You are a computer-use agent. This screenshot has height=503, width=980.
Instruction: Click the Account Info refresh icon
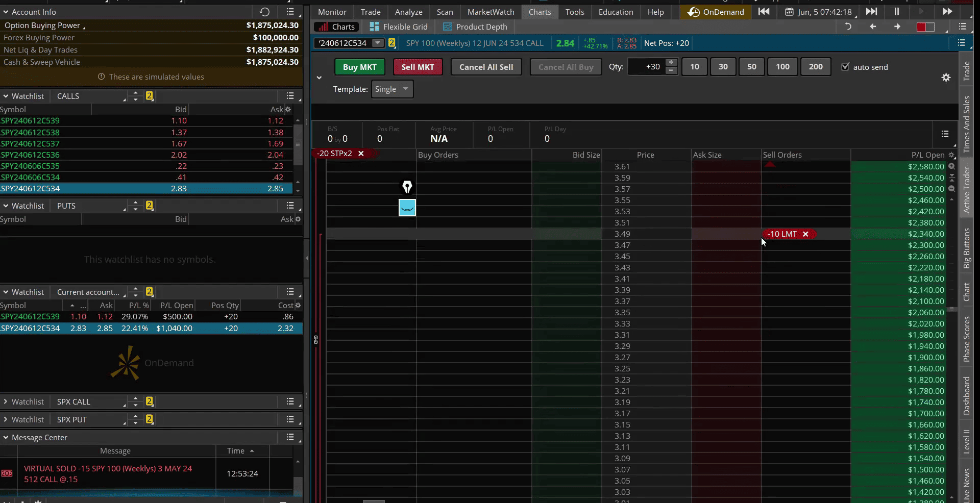(x=264, y=12)
